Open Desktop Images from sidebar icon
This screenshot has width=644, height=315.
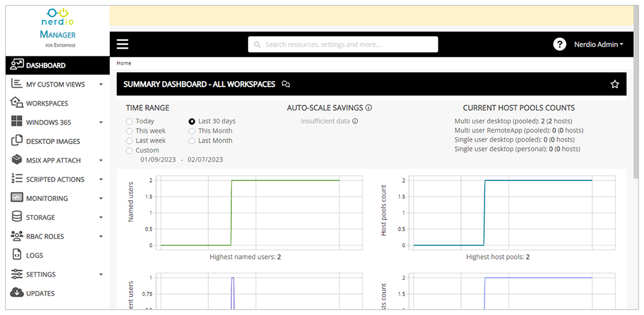point(17,141)
